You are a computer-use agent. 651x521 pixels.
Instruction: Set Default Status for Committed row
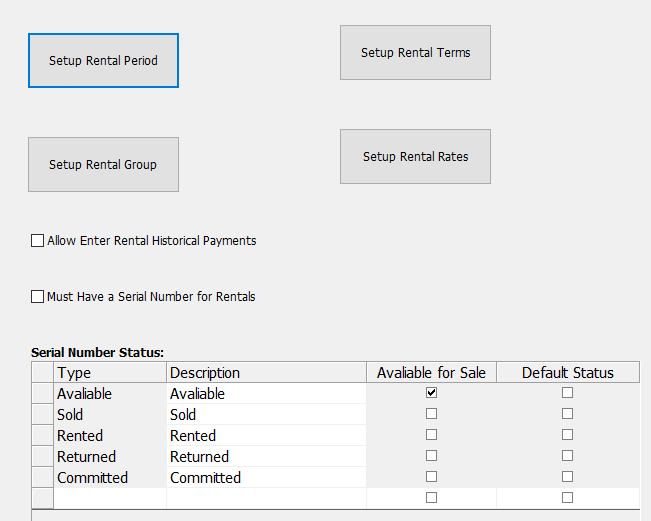[568, 477]
